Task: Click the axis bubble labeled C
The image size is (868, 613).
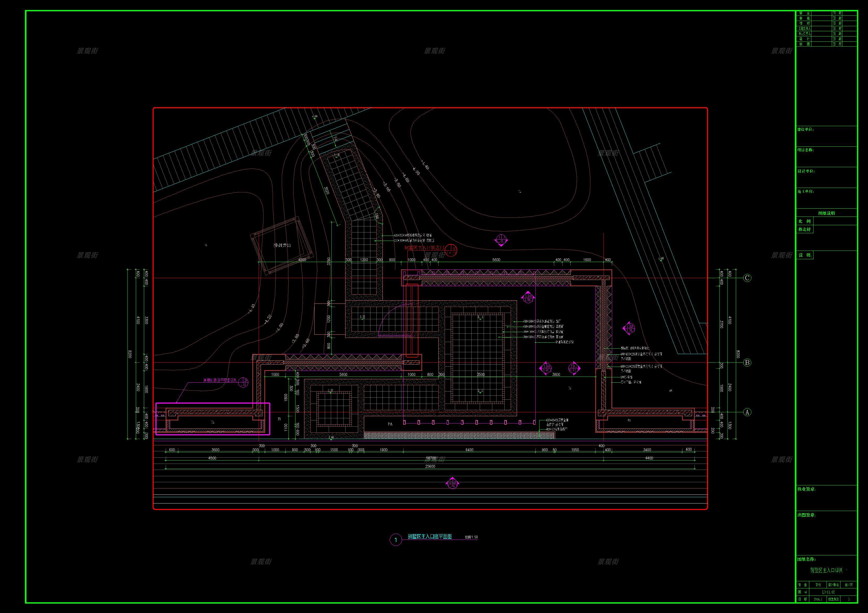Action: (x=747, y=278)
